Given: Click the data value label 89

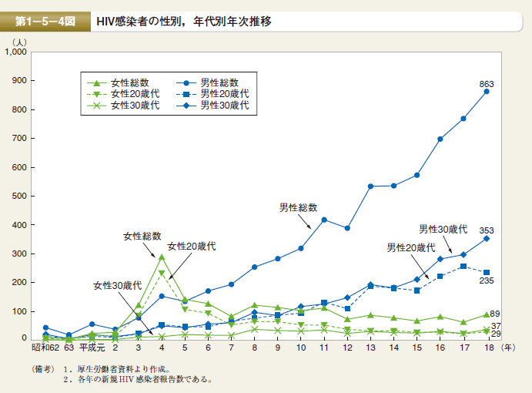Looking at the screenshot, I should click(x=495, y=314).
